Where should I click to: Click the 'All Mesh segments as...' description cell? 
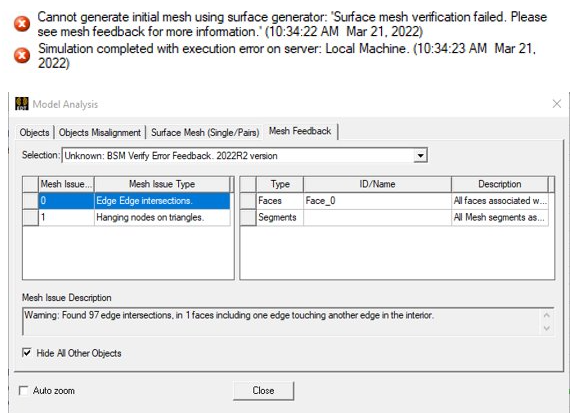tap(500, 218)
